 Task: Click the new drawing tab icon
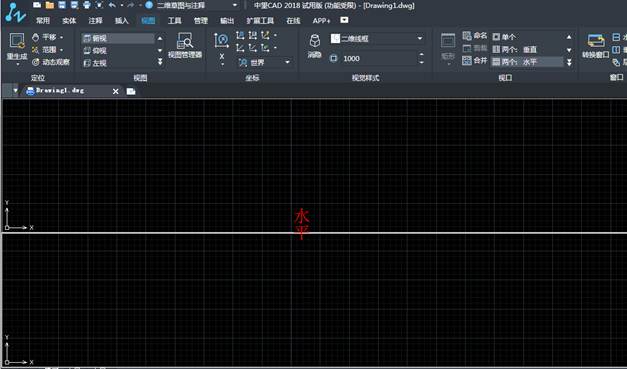[x=131, y=91]
